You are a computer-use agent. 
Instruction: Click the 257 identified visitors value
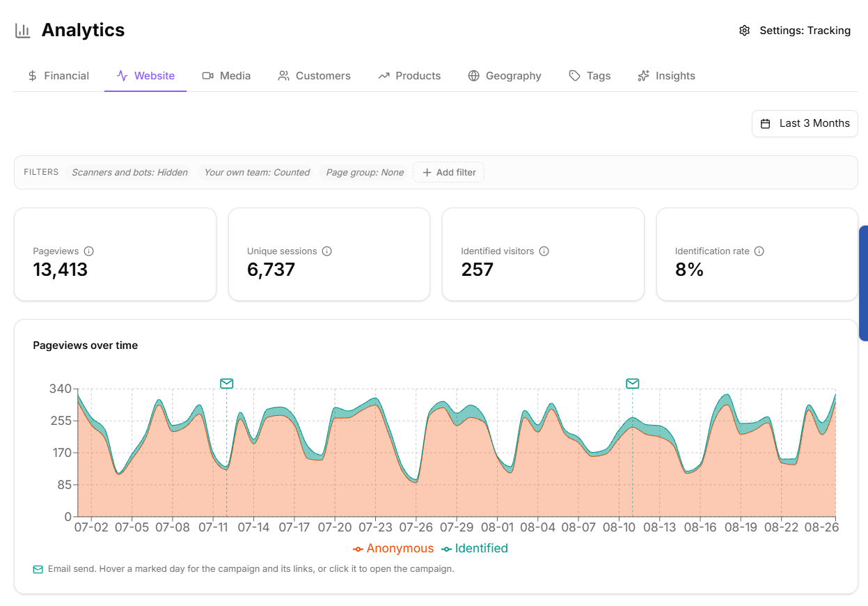click(x=478, y=270)
